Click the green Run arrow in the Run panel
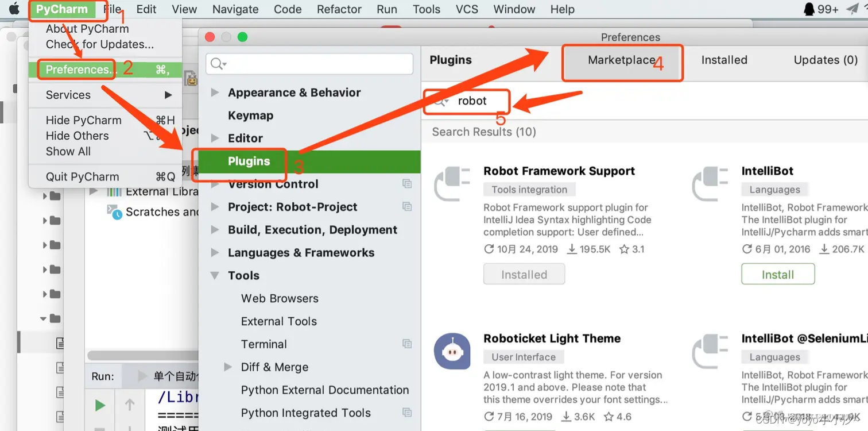Viewport: 868px width, 431px height. pyautogui.click(x=99, y=405)
